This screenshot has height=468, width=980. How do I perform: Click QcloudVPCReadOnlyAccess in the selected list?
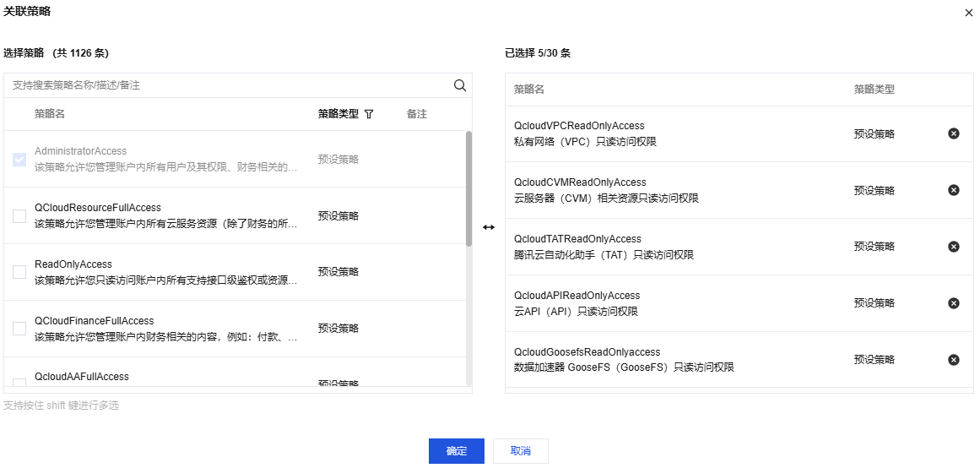click(579, 126)
